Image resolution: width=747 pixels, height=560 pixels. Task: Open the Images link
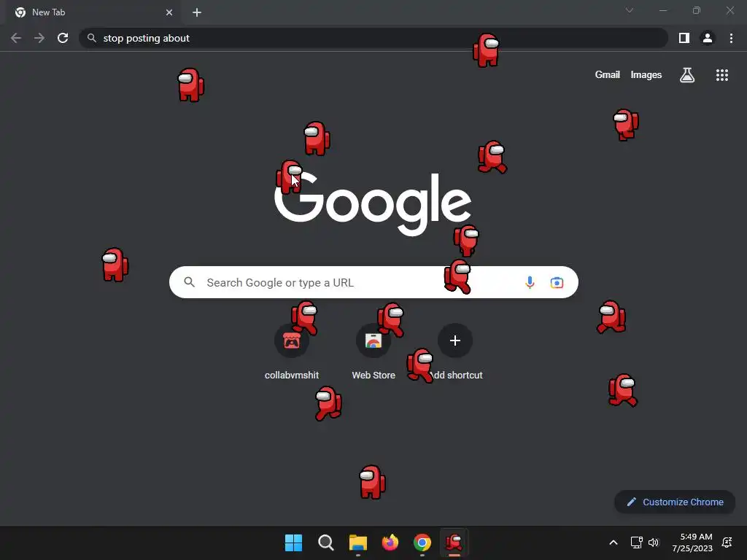point(646,75)
